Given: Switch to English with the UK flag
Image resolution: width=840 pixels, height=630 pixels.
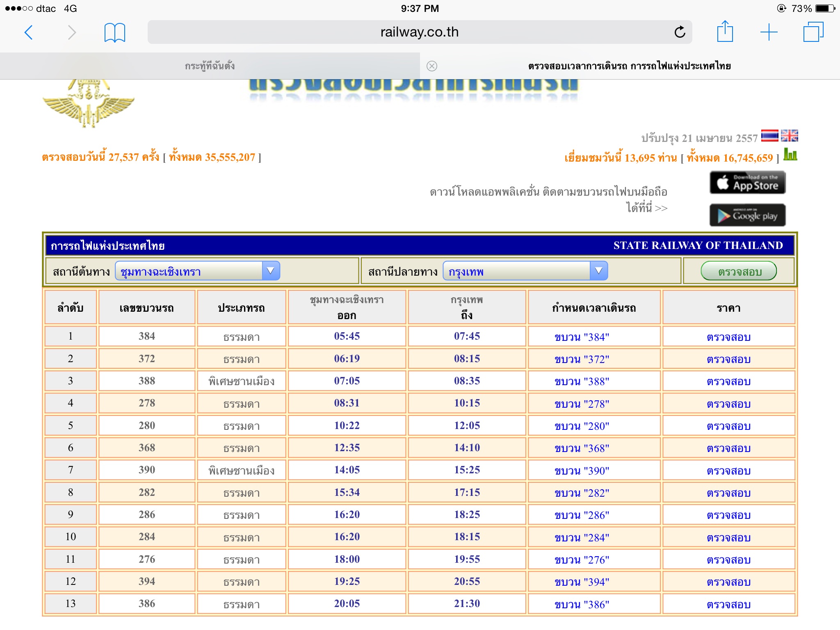Looking at the screenshot, I should tap(789, 136).
